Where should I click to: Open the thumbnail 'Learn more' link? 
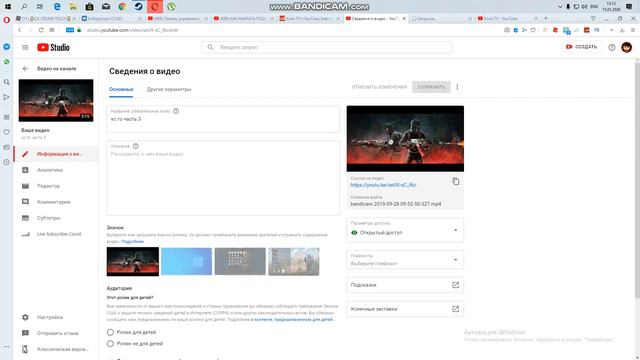[x=132, y=242]
